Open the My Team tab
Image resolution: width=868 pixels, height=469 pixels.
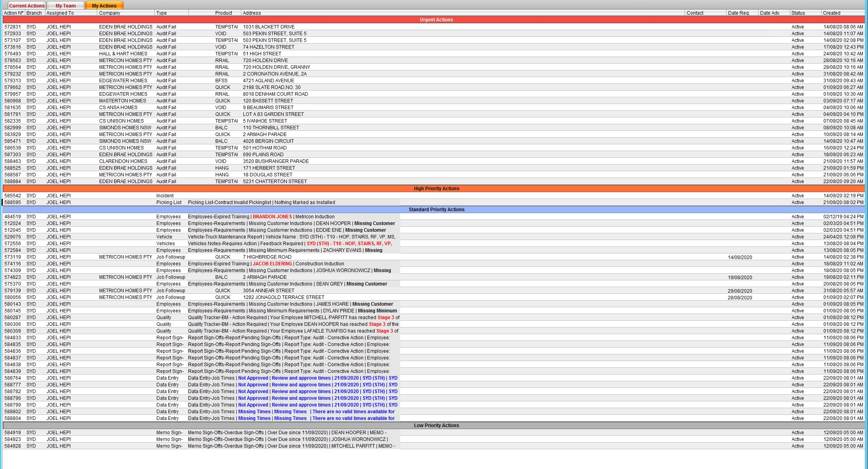pyautogui.click(x=66, y=6)
